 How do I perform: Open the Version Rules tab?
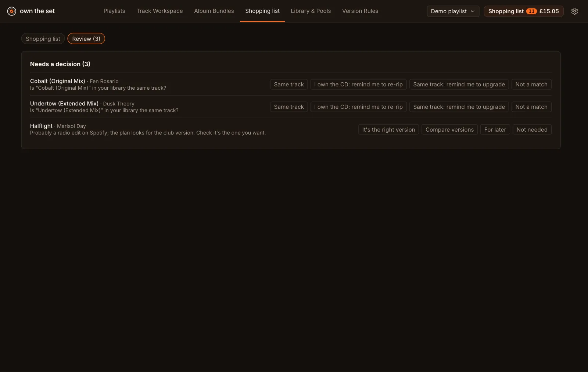360,11
